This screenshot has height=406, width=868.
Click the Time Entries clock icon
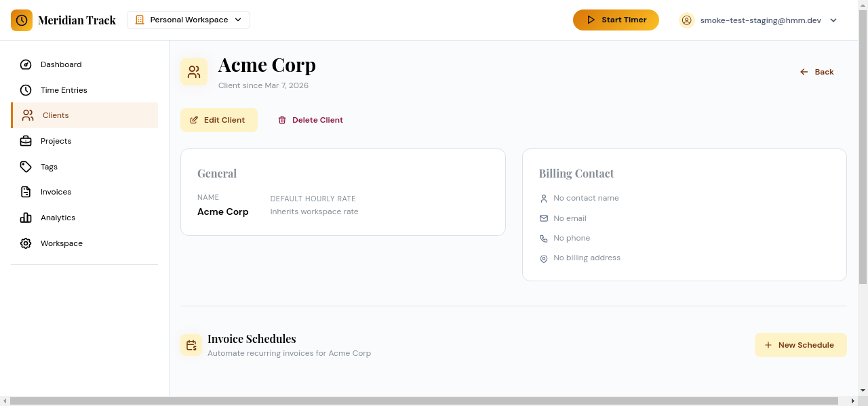(x=26, y=89)
